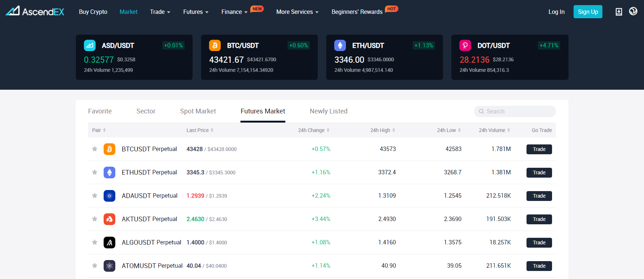Viewport: 644px width, 279px height.
Task: Sort table by 24h Change
Action: coord(314,130)
